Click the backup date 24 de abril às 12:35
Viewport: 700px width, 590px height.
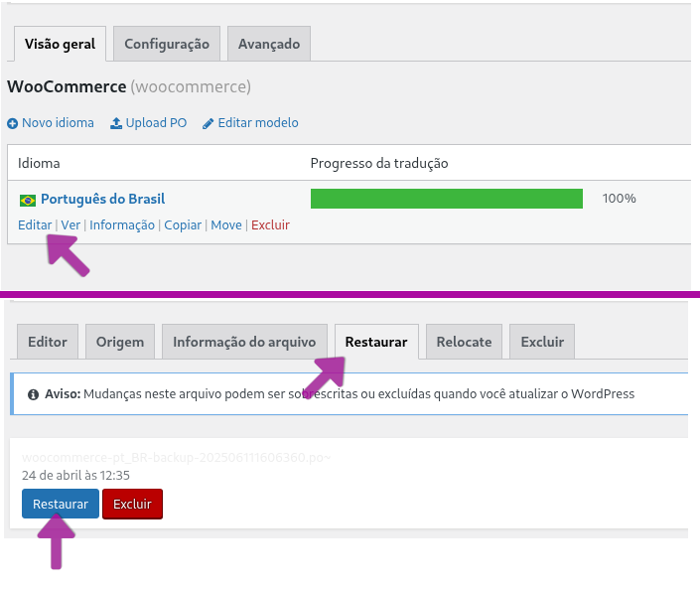(x=75, y=475)
